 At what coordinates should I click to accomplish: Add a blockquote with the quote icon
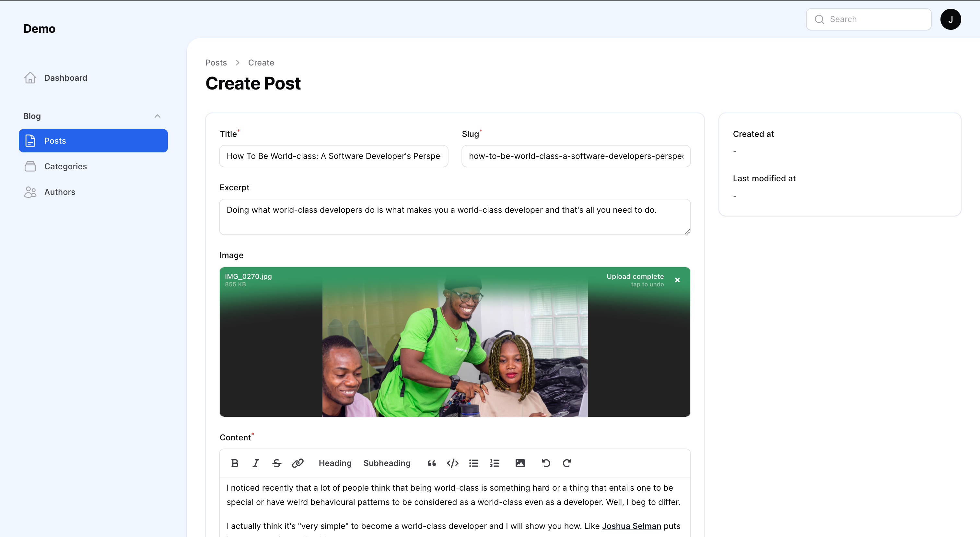pos(431,463)
